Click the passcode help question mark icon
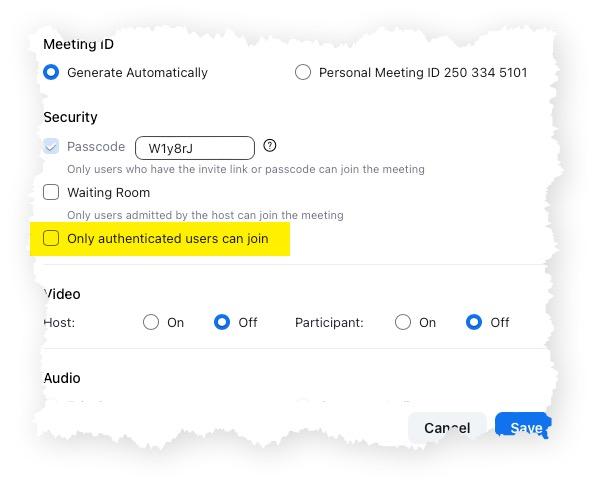 (270, 146)
